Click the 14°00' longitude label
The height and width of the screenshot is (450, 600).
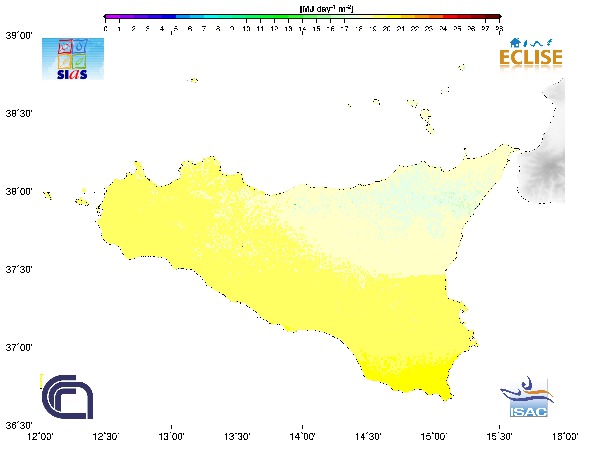(303, 436)
